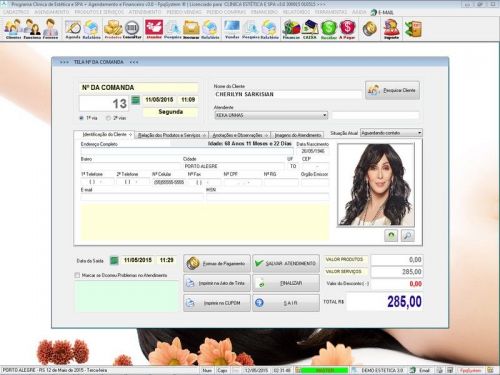Image resolution: width=500 pixels, height=375 pixels.
Task: Open calendar icon beside comanda number 13
Action: pos(136,100)
